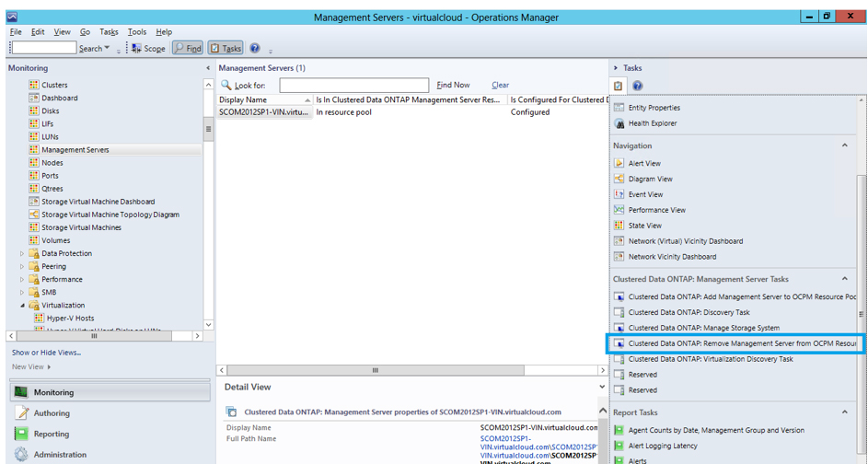Select the Dashboard icon in Monitoring tree
This screenshot has width=868, height=464.
34,98
